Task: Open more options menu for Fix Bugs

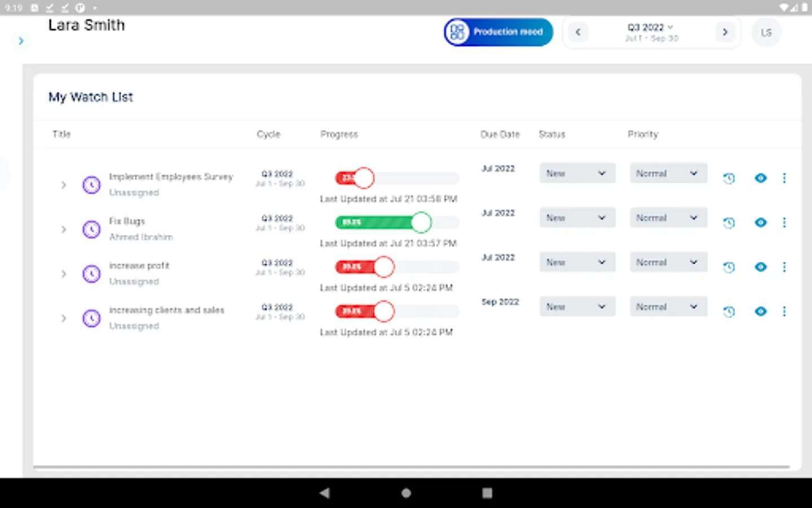Action: tap(784, 222)
